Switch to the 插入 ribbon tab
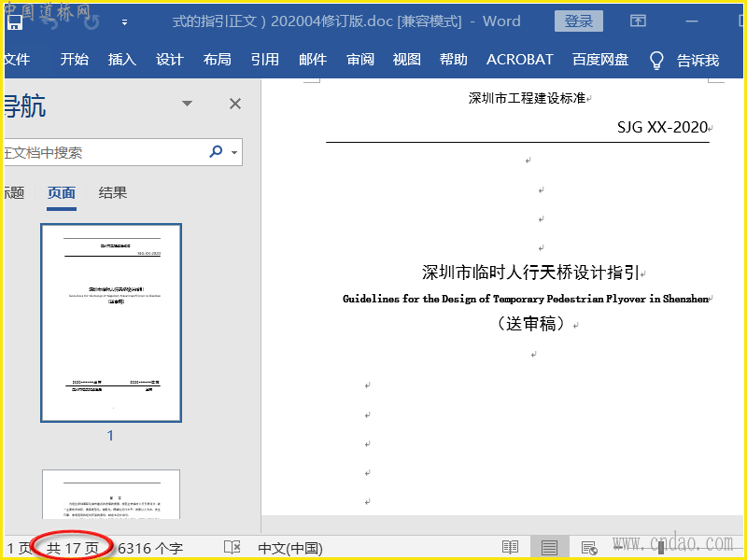This screenshot has width=747, height=560. click(122, 60)
